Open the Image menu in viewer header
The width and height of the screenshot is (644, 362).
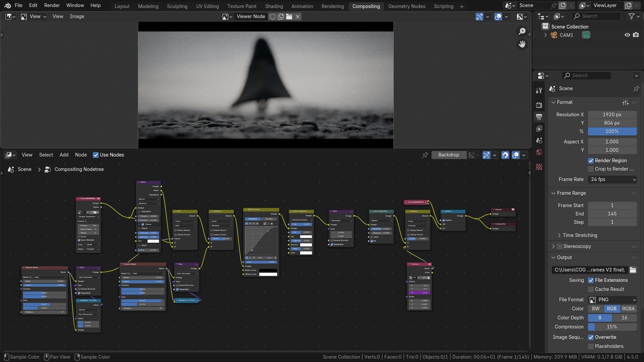(77, 16)
